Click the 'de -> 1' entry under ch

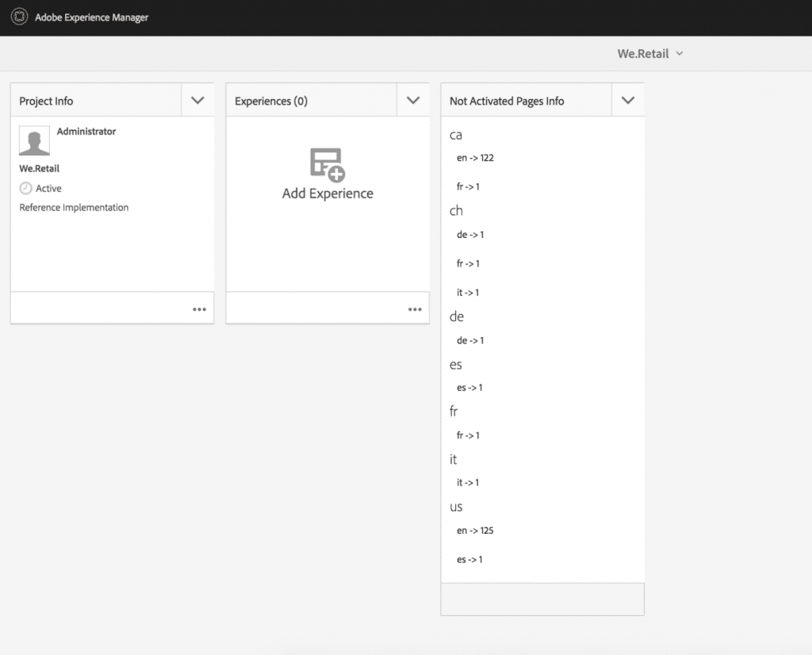[470, 235]
